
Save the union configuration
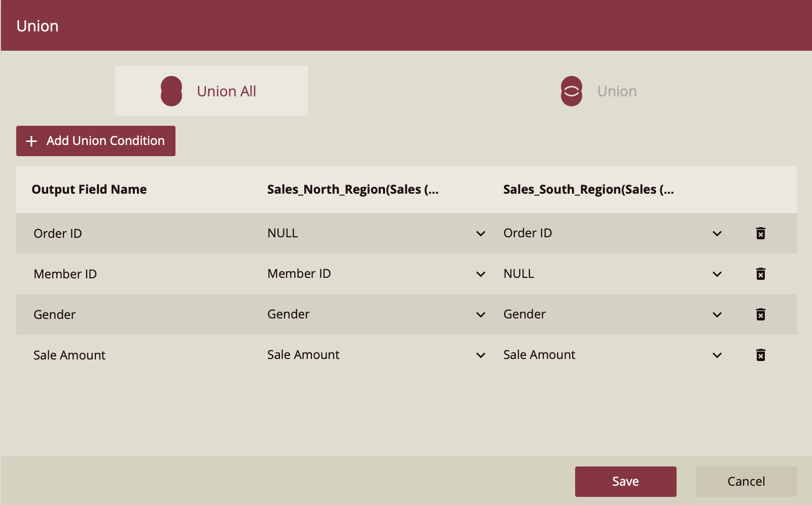(625, 481)
